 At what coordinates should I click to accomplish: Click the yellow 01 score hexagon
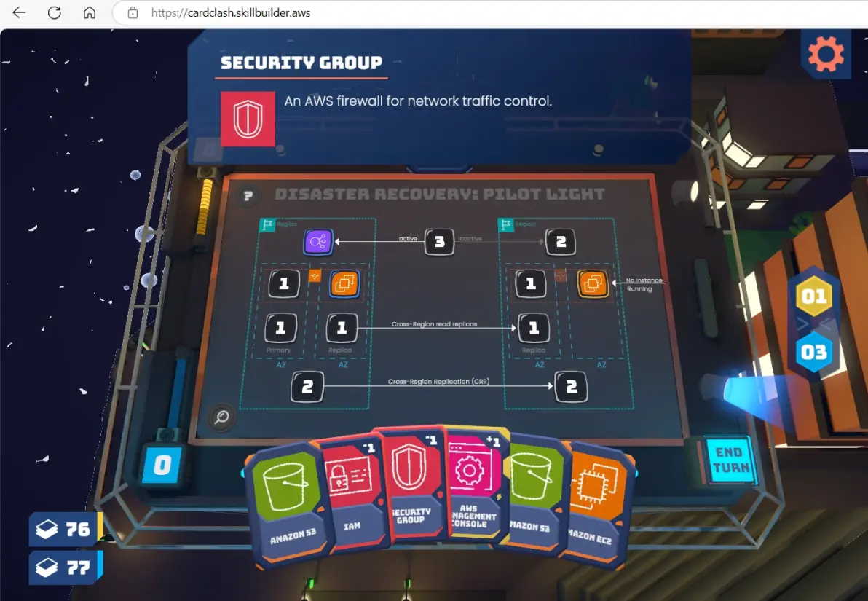(x=814, y=296)
